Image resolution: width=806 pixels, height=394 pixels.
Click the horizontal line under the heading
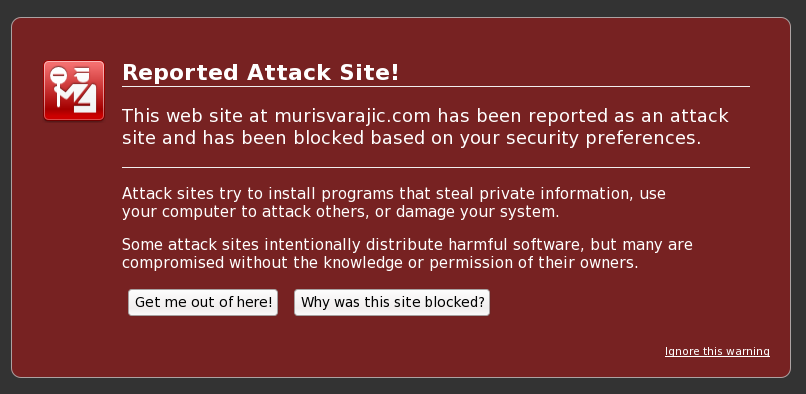(436, 87)
